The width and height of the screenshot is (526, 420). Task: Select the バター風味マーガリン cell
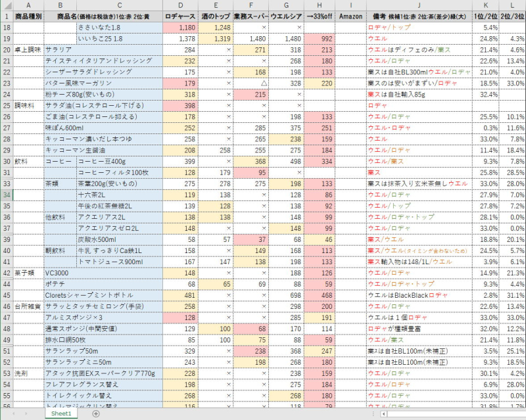coord(103,83)
